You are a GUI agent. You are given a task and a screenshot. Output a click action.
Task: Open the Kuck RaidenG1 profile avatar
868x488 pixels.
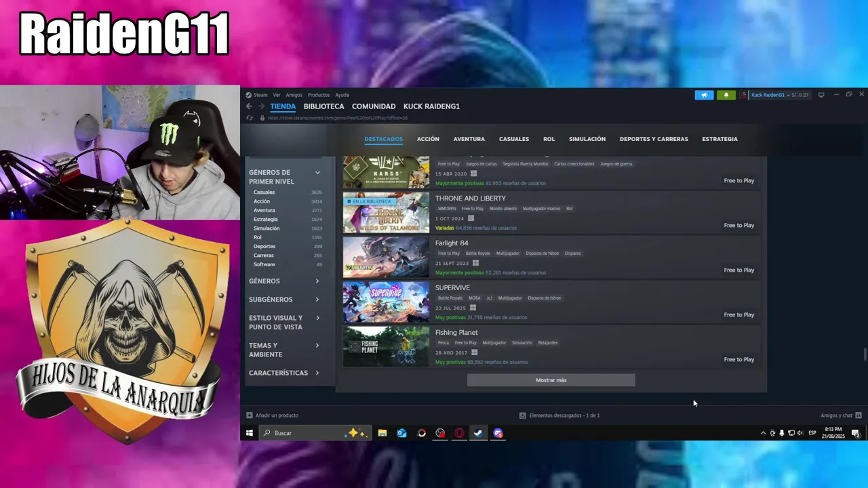click(744, 95)
